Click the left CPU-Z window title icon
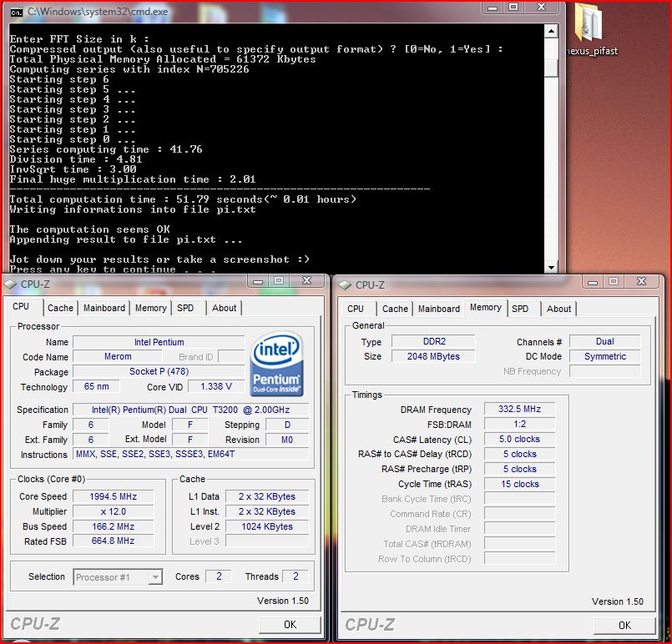The height and width of the screenshot is (644, 672). (x=10, y=284)
